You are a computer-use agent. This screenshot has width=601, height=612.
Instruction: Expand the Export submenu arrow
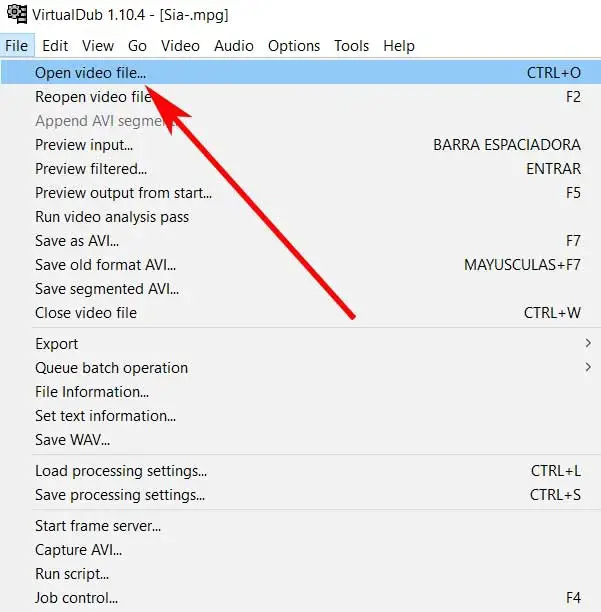pyautogui.click(x=587, y=344)
